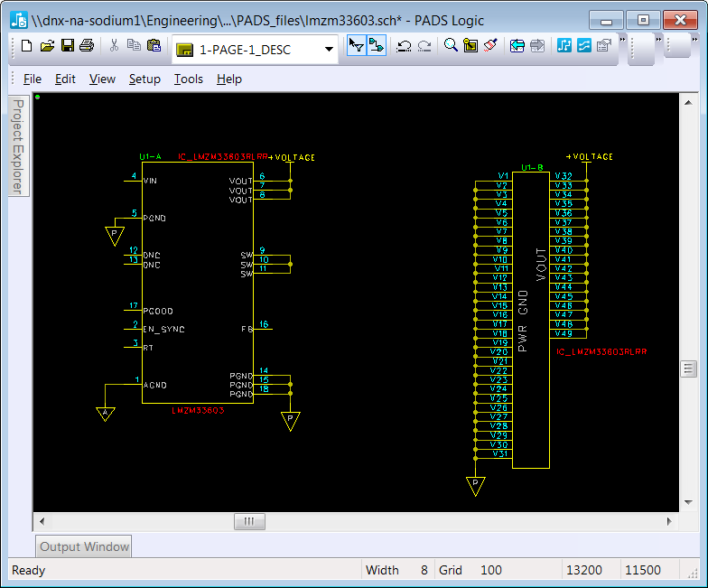Paste from clipboard icon
Screen dimensions: 708x588
pos(154,45)
